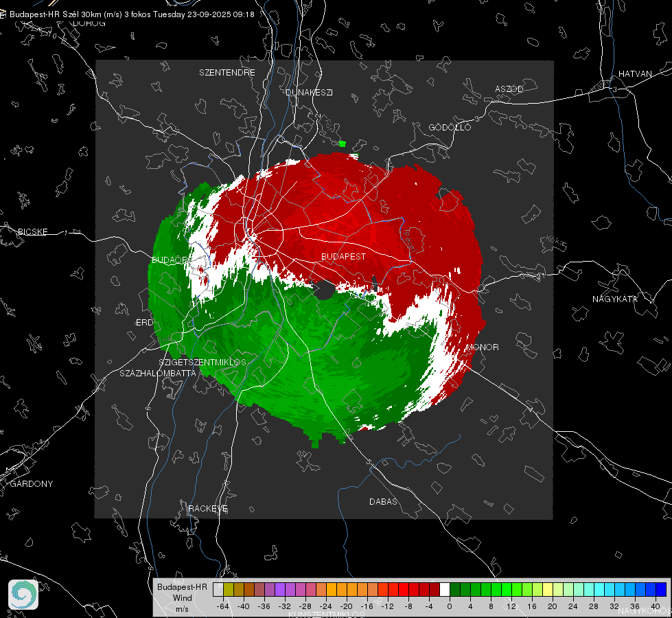This screenshot has height=618, width=672.
Task: Click the 28 value on the legend scale
Action: tap(594, 606)
